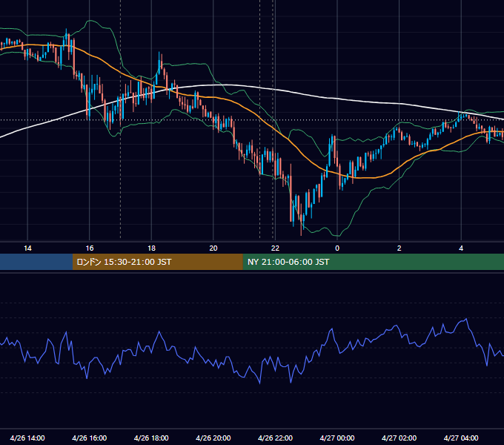Click the 18 hour axis label

(151, 248)
